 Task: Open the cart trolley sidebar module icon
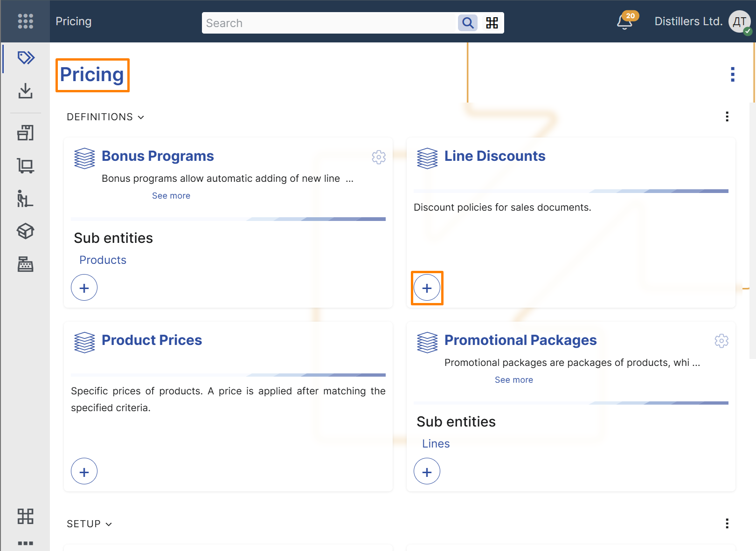point(26,165)
